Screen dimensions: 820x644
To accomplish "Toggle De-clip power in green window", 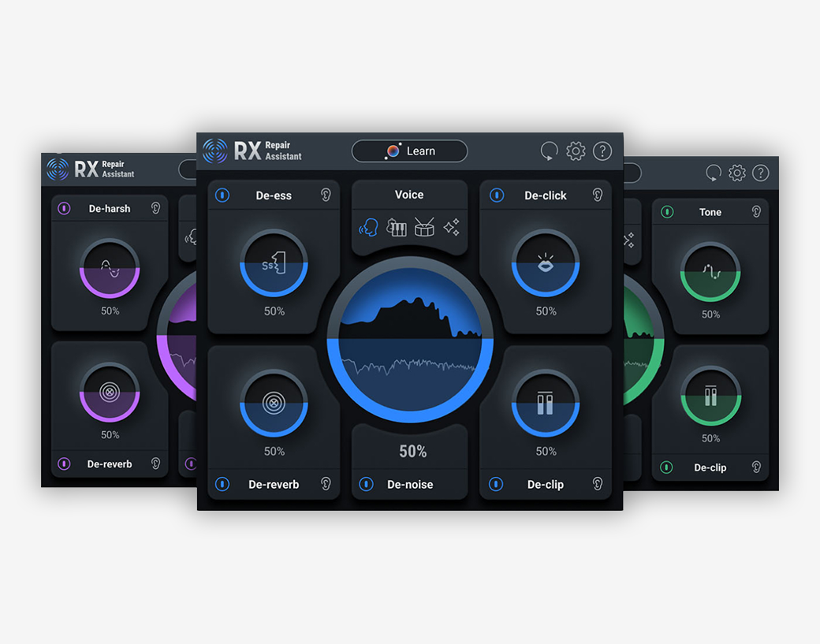I will [666, 467].
